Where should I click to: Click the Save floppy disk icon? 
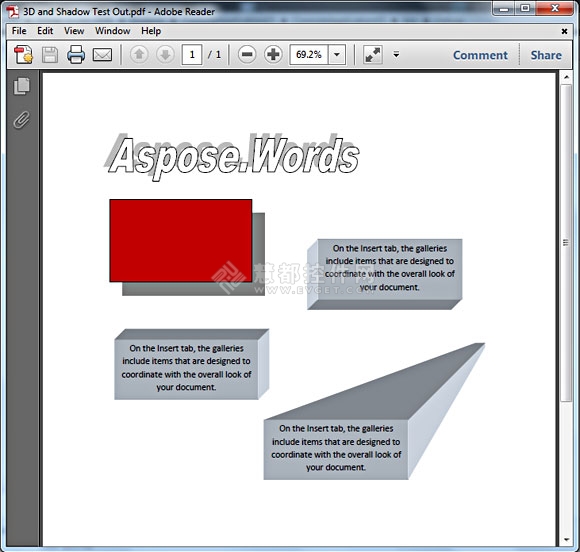pyautogui.click(x=50, y=55)
